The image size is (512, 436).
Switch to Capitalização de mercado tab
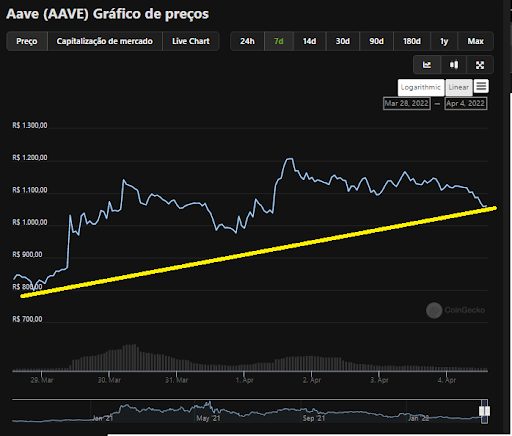(x=105, y=41)
